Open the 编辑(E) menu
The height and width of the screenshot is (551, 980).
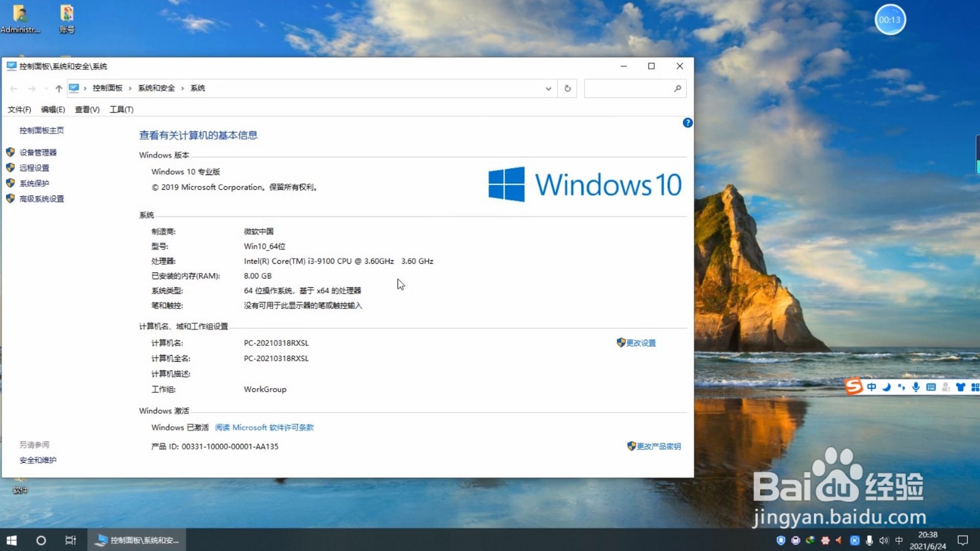[x=53, y=110]
